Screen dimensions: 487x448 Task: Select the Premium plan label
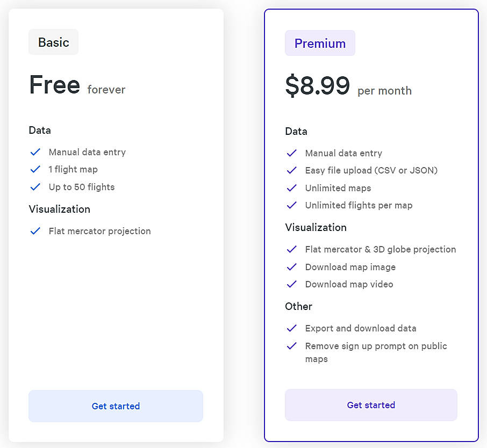[x=320, y=43]
